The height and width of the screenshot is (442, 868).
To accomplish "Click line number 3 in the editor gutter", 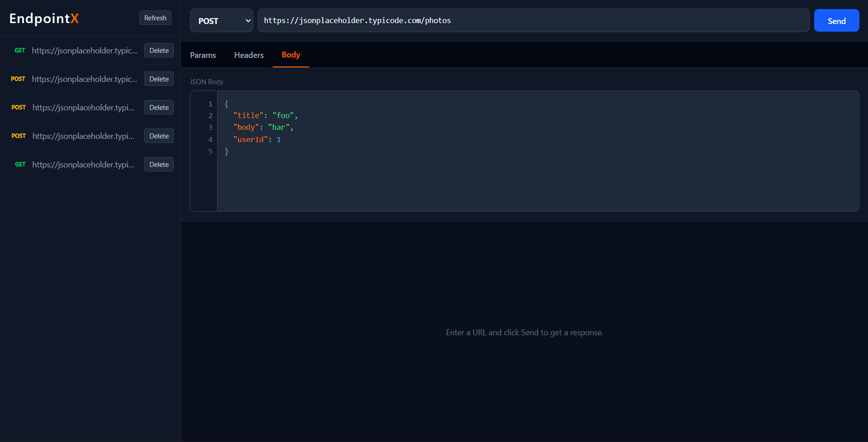I will pyautogui.click(x=210, y=127).
